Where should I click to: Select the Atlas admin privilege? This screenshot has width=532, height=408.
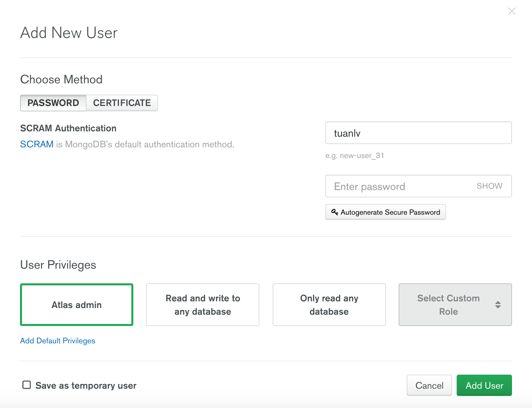point(77,305)
